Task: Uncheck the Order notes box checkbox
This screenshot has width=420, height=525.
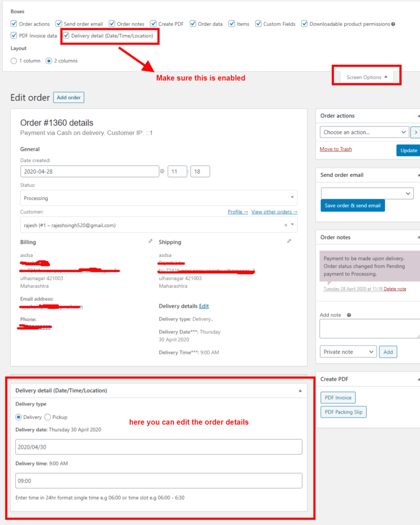Action: point(111,24)
